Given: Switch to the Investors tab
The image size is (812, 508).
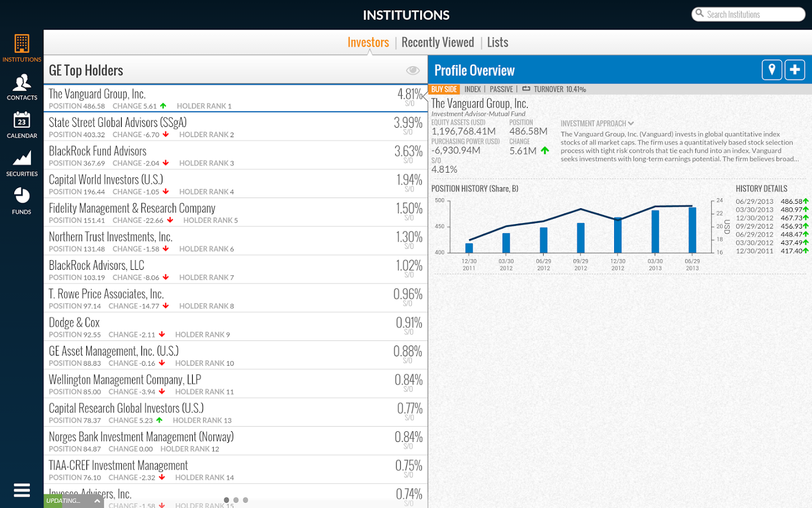Looking at the screenshot, I should [368, 42].
